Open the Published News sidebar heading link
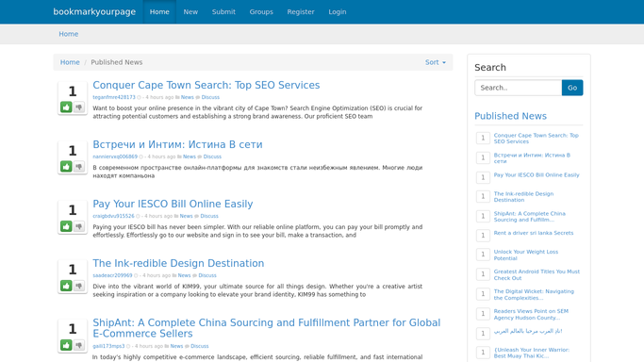Viewport: 644px width, 362px height. point(510,116)
